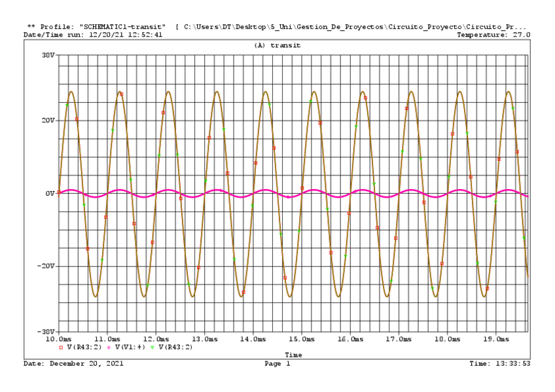The height and width of the screenshot is (392, 555).
Task: Select the V(R43:2) label beside green triangle
Action: [x=175, y=347]
